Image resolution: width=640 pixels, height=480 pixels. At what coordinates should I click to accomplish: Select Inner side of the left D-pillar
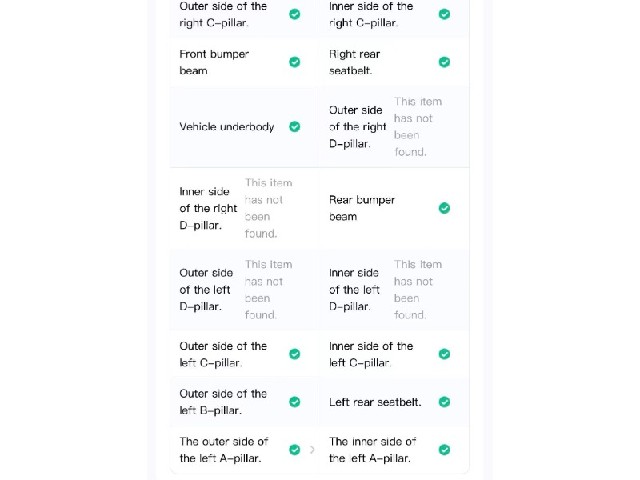pos(354,290)
